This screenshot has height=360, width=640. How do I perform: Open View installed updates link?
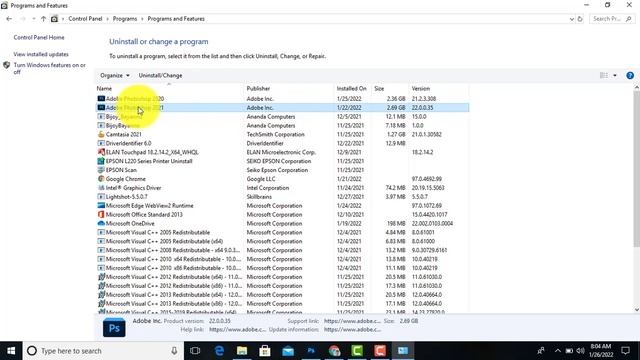(41, 54)
